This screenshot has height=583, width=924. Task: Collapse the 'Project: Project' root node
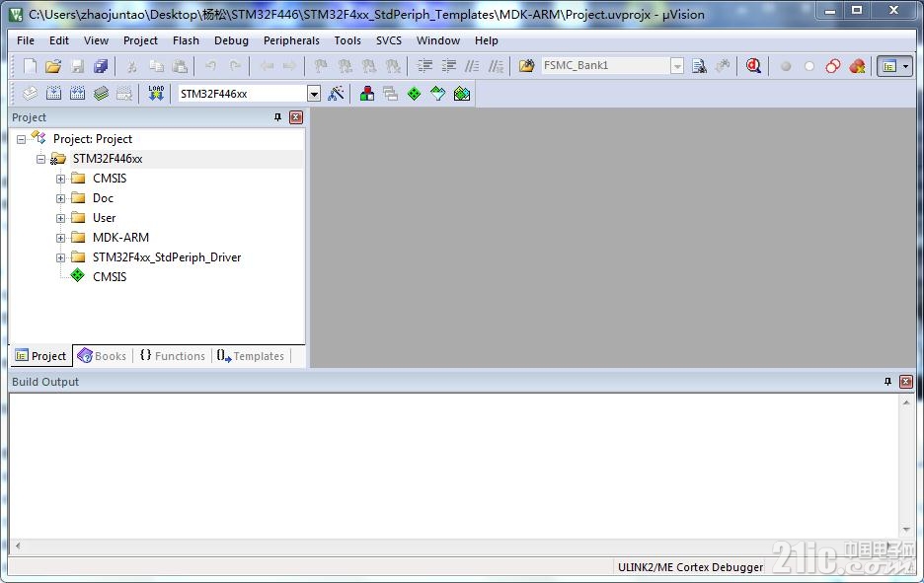point(21,139)
